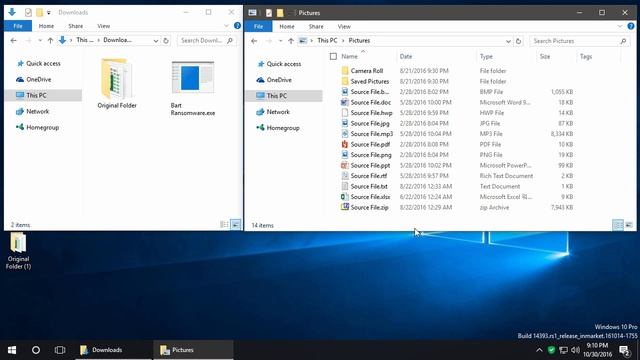Click search magnifier in Pictures search box
Image resolution: width=640 pixels, height=360 pixels.
pyautogui.click(x=623, y=41)
